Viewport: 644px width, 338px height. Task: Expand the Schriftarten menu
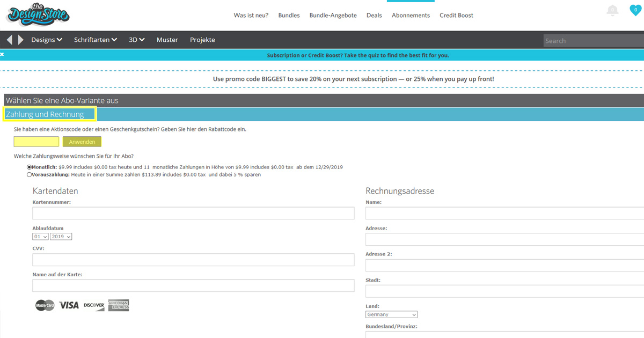click(96, 40)
